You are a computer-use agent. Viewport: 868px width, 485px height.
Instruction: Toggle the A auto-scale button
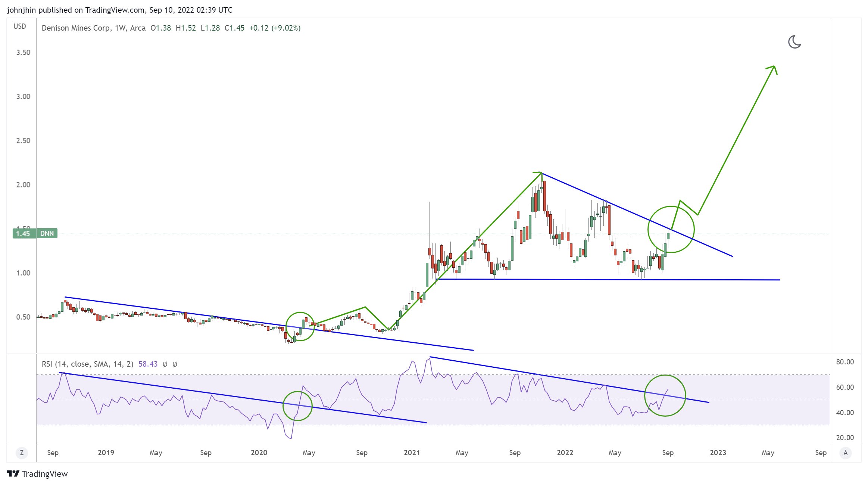coord(845,453)
